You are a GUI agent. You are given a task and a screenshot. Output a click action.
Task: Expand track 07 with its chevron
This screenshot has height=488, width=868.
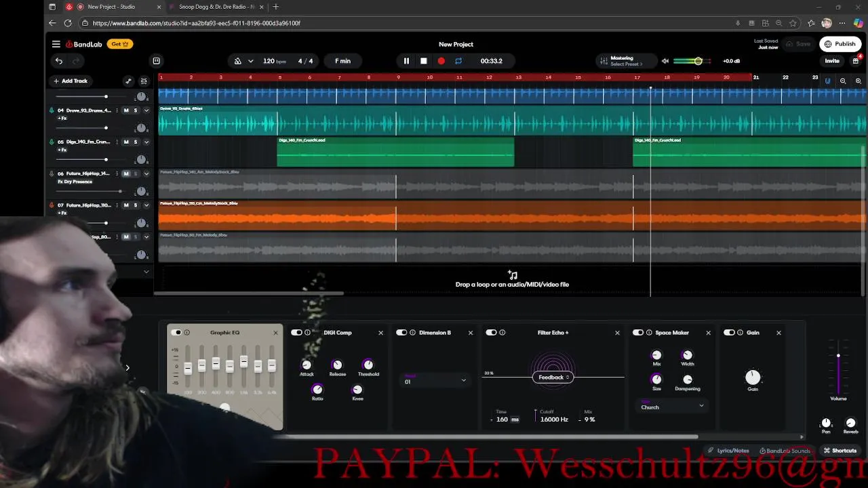146,205
